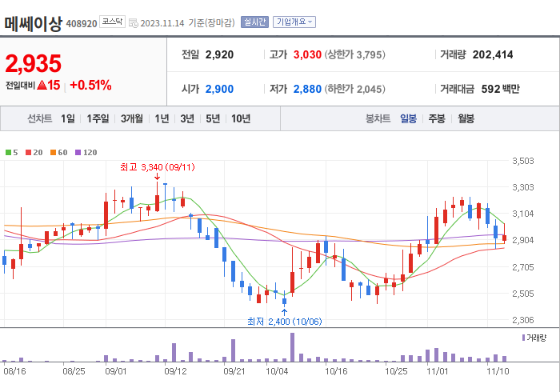Click the 메쎄이상 stock name

[34, 23]
